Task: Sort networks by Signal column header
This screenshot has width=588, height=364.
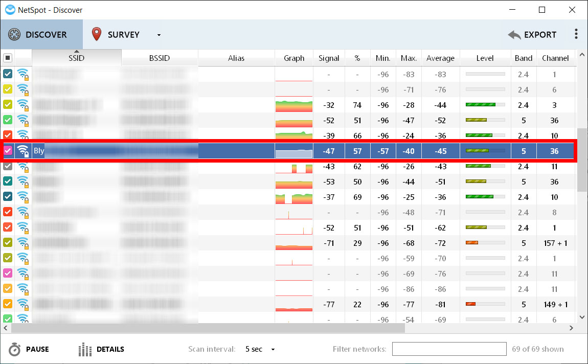Action: pyautogui.click(x=328, y=58)
